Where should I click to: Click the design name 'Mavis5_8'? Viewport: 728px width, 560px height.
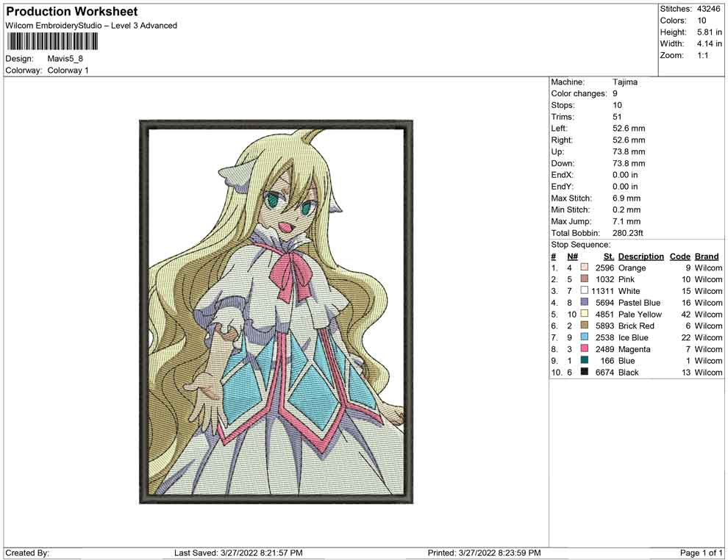[x=65, y=59]
